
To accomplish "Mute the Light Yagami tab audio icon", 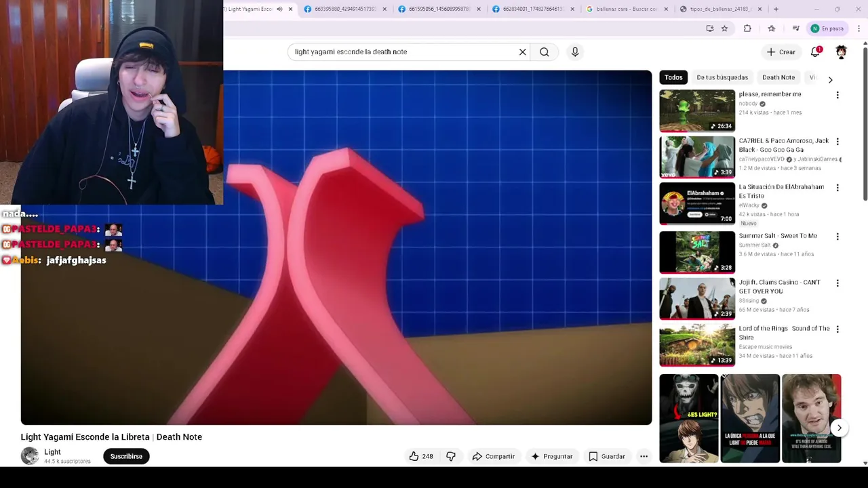I will pyautogui.click(x=279, y=9).
